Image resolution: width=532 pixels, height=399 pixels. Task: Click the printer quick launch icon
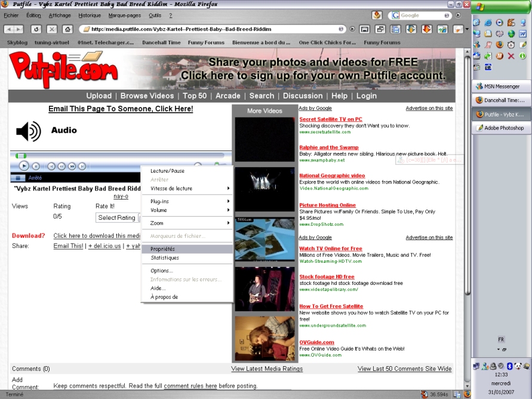tap(476, 56)
